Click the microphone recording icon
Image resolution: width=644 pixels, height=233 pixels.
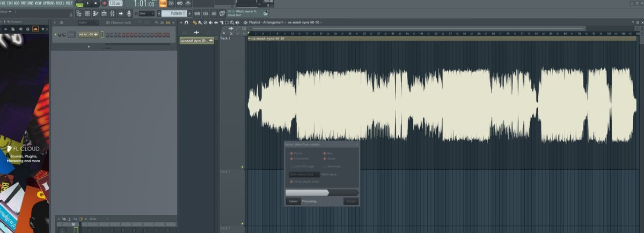coord(129,13)
